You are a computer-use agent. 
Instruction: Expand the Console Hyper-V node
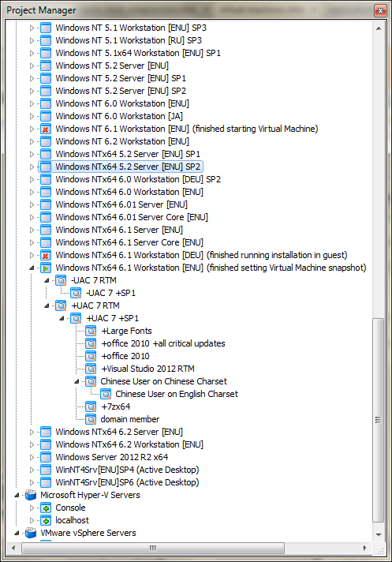pos(32,508)
